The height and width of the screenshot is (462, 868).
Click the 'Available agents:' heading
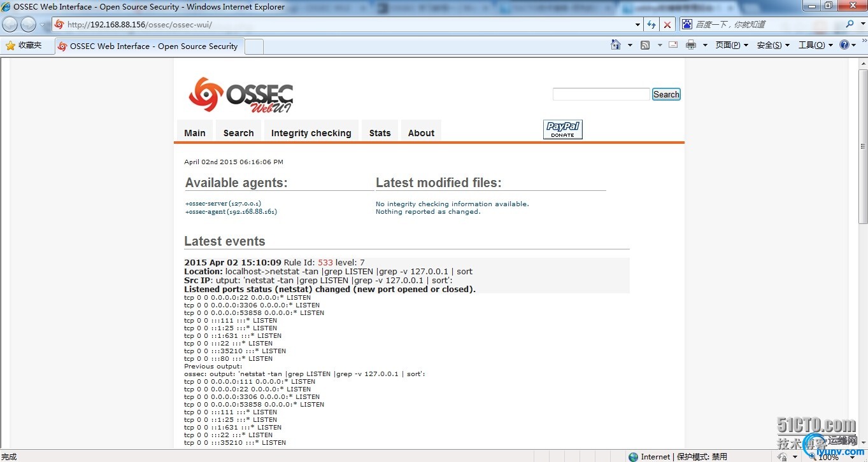tap(236, 183)
